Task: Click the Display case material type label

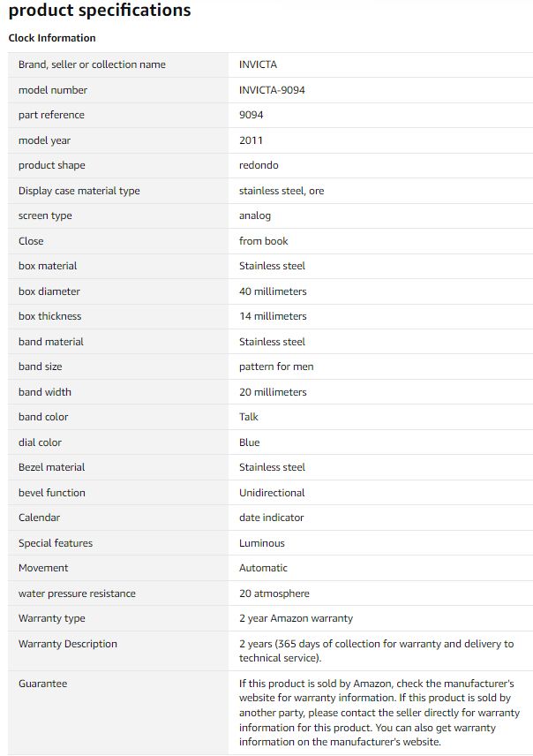Action: tap(79, 191)
